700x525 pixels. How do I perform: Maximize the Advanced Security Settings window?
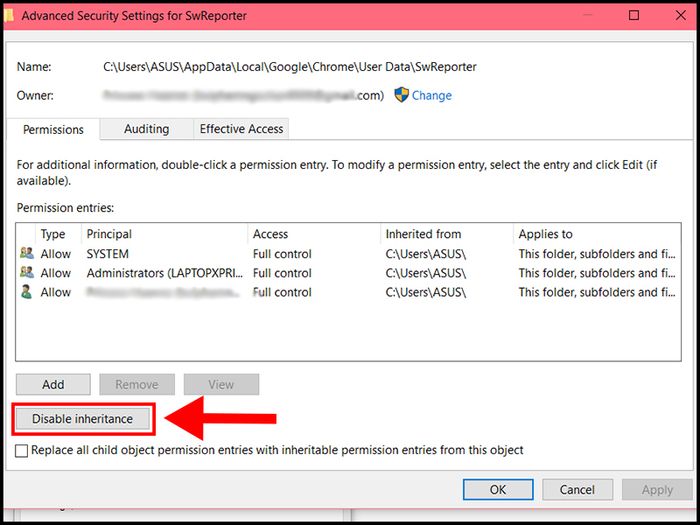pyautogui.click(x=634, y=16)
